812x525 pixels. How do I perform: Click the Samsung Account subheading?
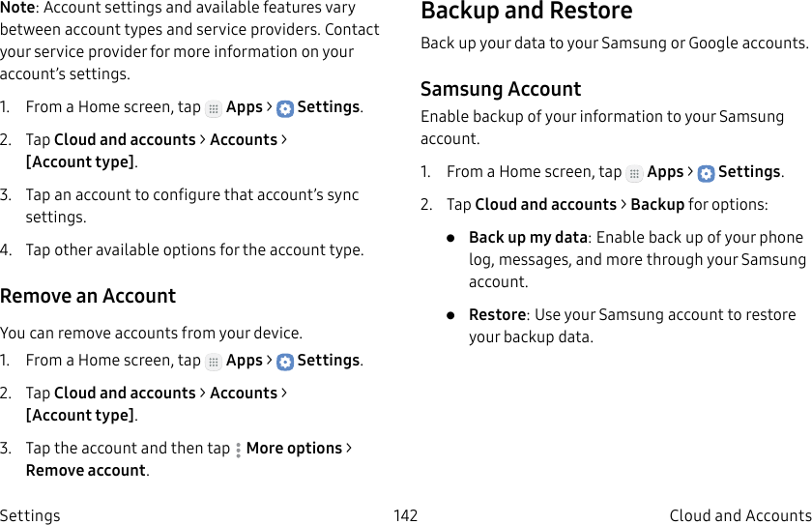[501, 89]
